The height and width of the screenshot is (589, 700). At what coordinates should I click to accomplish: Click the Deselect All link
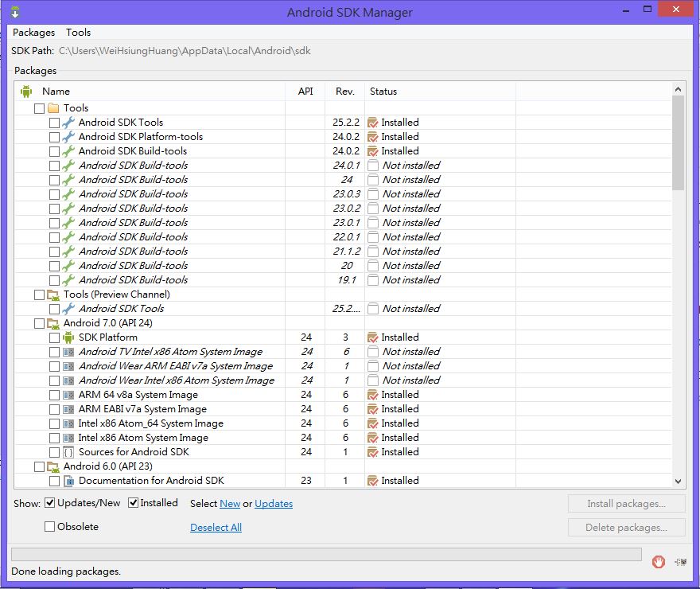216,528
